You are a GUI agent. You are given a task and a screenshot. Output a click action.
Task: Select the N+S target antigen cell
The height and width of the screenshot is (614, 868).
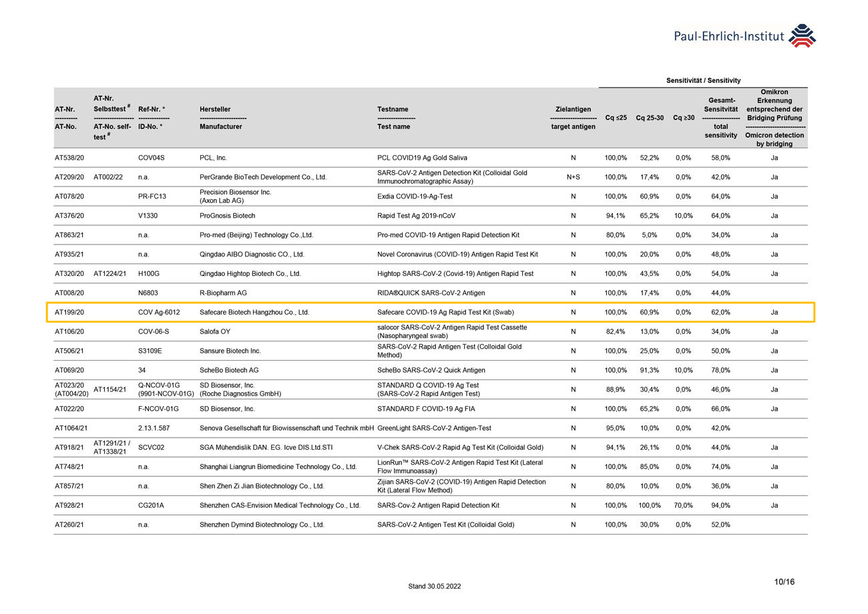coord(572,177)
